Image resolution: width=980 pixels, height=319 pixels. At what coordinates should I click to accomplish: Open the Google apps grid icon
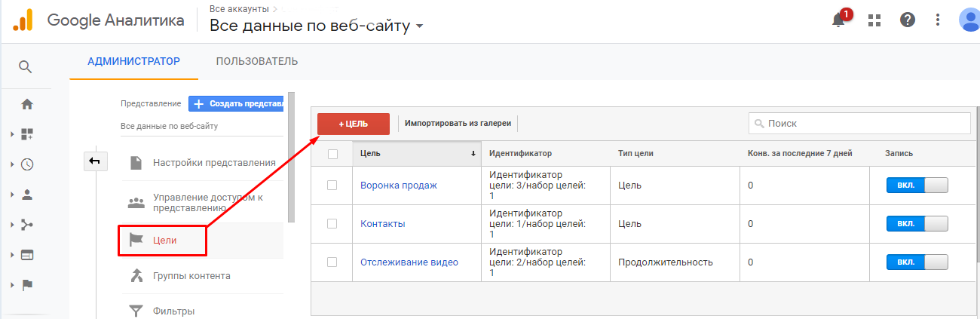874,20
